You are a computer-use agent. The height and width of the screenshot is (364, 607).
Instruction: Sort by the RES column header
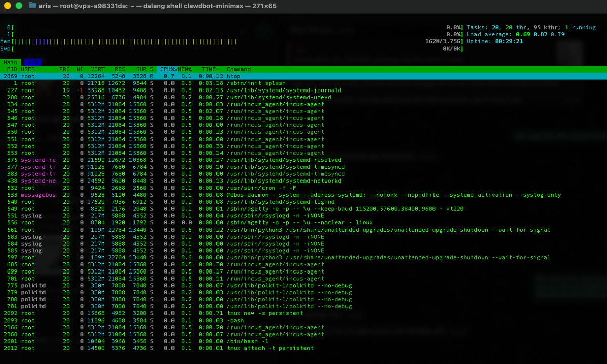point(120,69)
